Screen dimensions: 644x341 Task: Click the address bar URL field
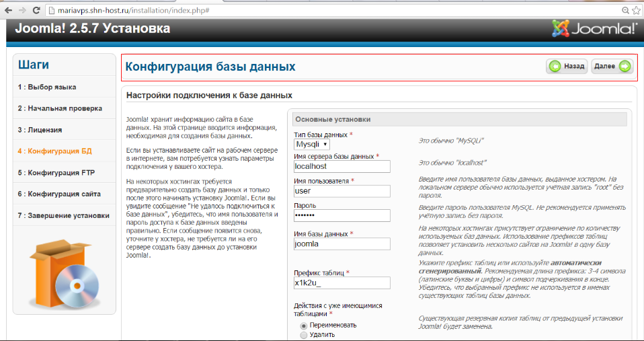click(x=333, y=10)
